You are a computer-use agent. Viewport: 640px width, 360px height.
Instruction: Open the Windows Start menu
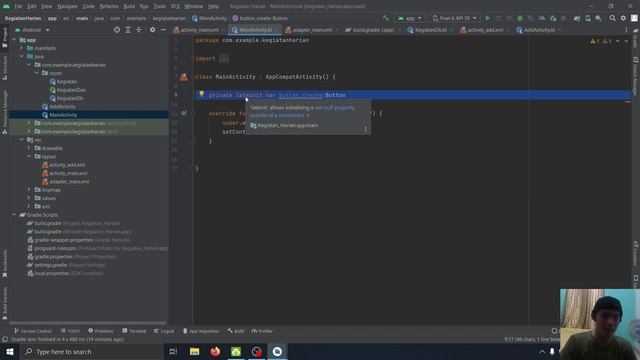[10, 351]
